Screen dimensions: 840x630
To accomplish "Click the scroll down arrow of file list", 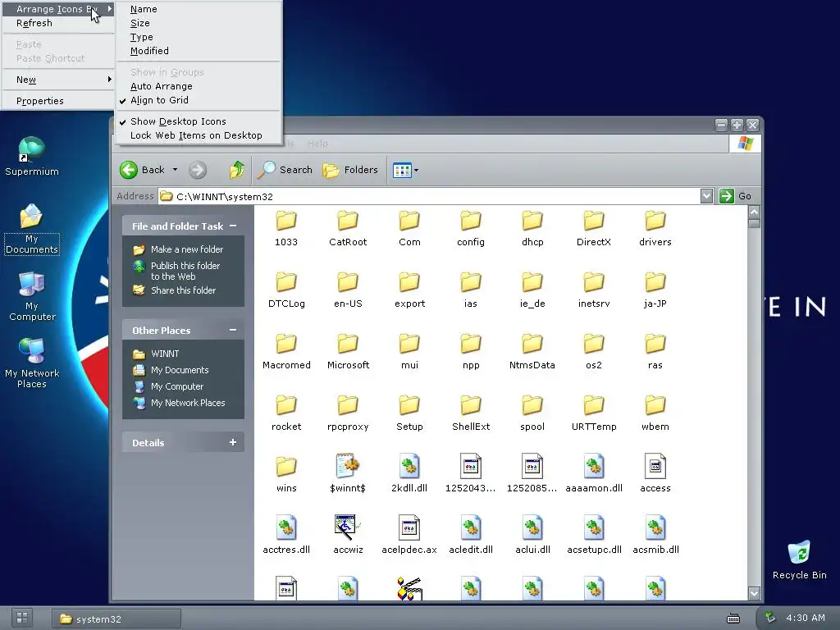I will [754, 593].
